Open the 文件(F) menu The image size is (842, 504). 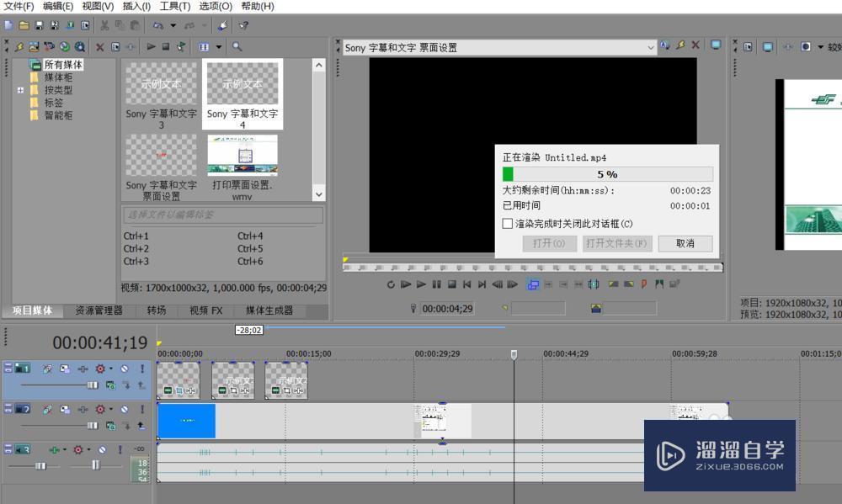point(19,7)
